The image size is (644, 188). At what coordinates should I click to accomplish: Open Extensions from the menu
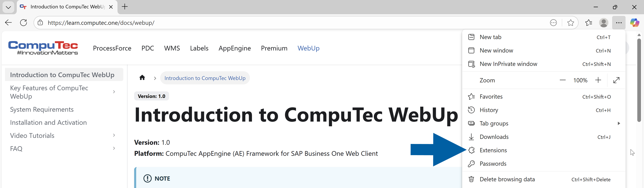(544, 150)
